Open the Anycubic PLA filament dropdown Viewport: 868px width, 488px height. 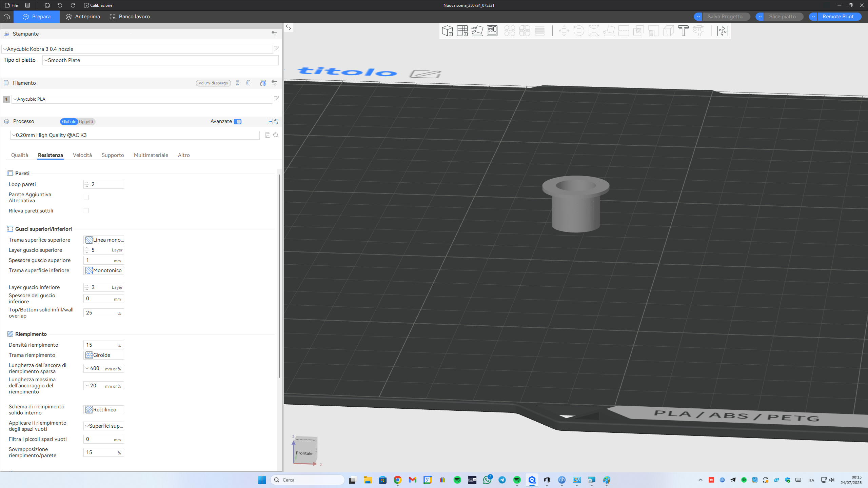pyautogui.click(x=142, y=99)
